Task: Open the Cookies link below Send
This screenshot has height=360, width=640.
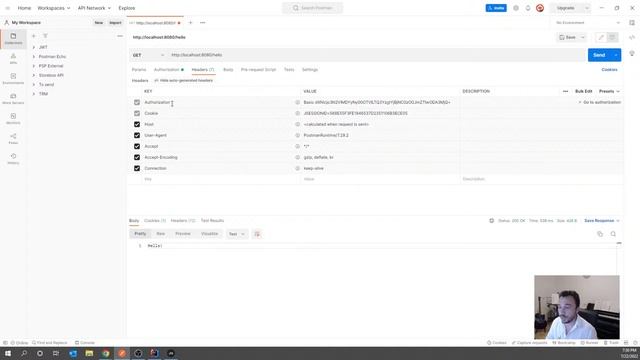Action: coord(609,70)
